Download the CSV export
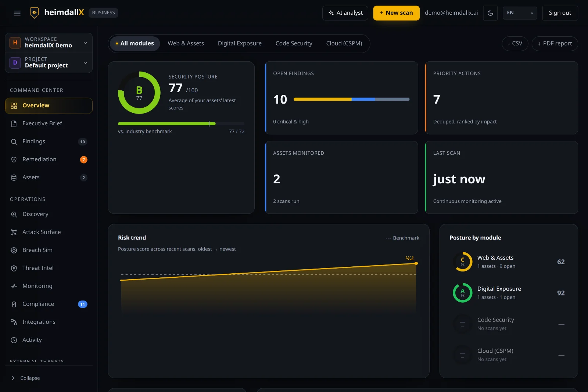The width and height of the screenshot is (588, 392). [x=515, y=44]
